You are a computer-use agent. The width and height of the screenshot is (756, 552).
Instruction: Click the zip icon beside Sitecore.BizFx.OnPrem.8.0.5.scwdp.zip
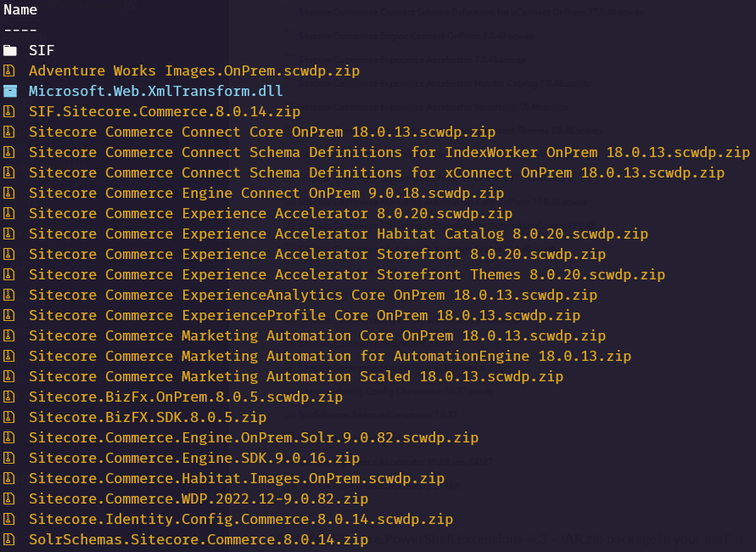(x=8, y=397)
